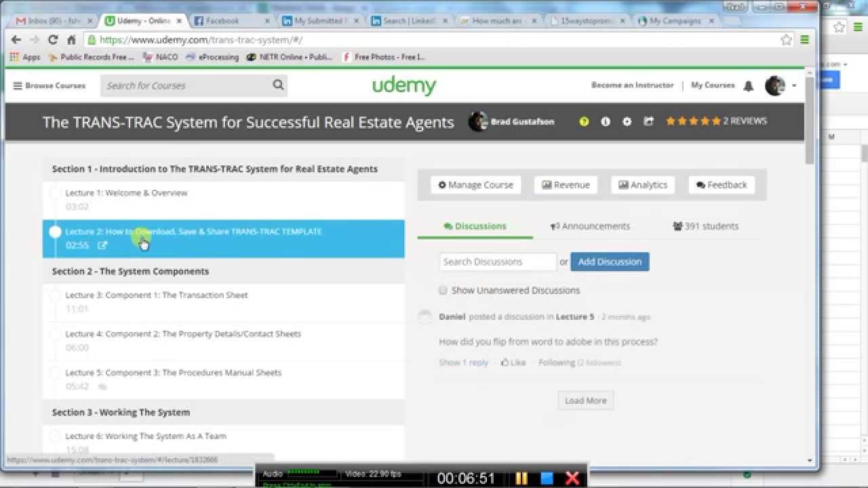The height and width of the screenshot is (488, 868).
Task: Click the comment icon on Lecture 5
Action: [x=102, y=387]
